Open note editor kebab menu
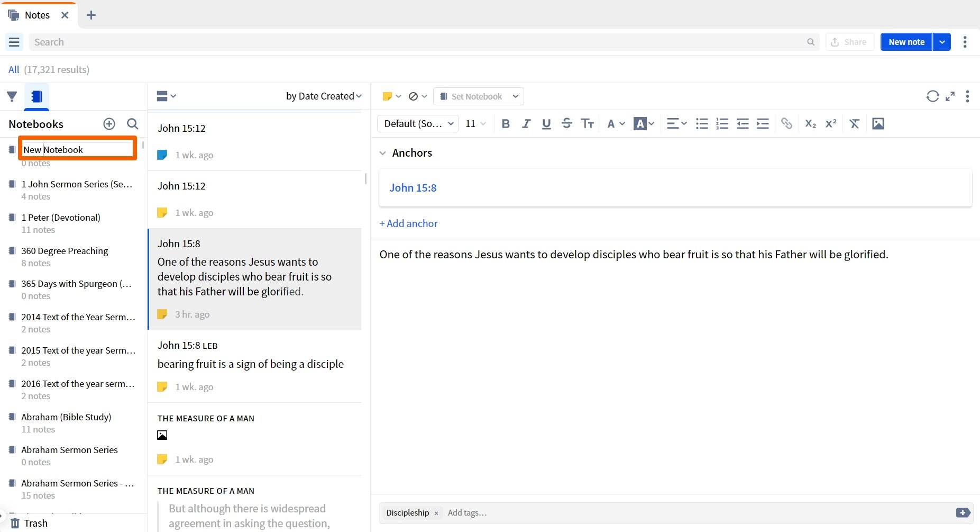The image size is (980, 532). 967,96
